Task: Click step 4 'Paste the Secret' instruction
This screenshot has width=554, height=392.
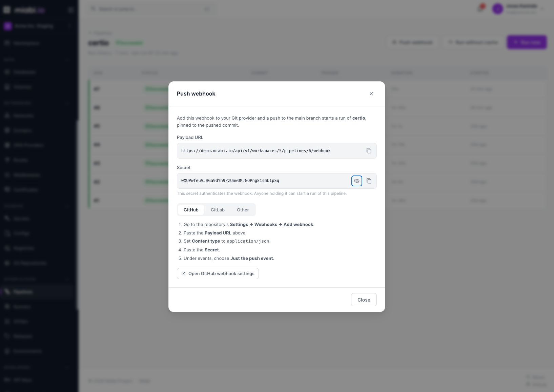Action: (202, 250)
